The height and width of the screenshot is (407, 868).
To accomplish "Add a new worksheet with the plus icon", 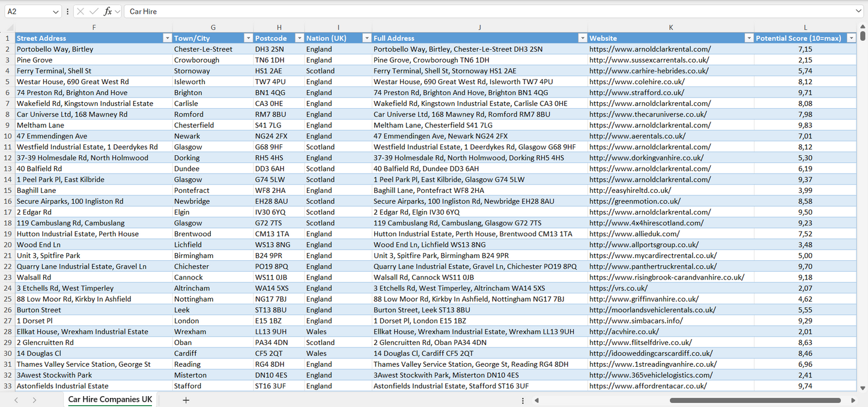I will click(x=186, y=399).
